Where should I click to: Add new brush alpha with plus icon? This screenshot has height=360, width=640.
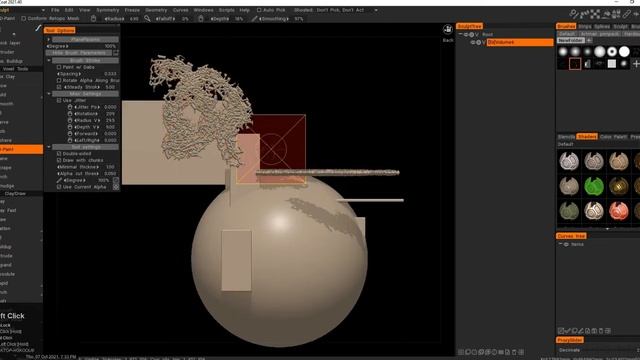point(636,64)
